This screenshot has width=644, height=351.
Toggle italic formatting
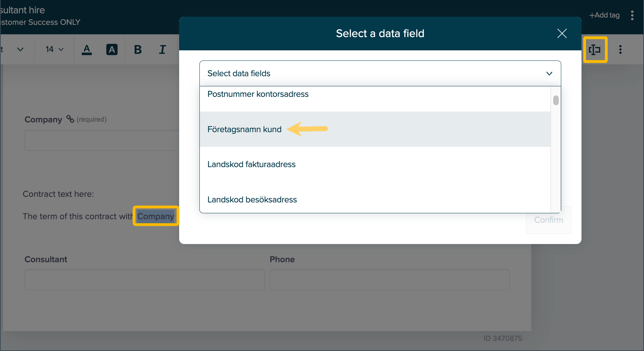tap(162, 50)
